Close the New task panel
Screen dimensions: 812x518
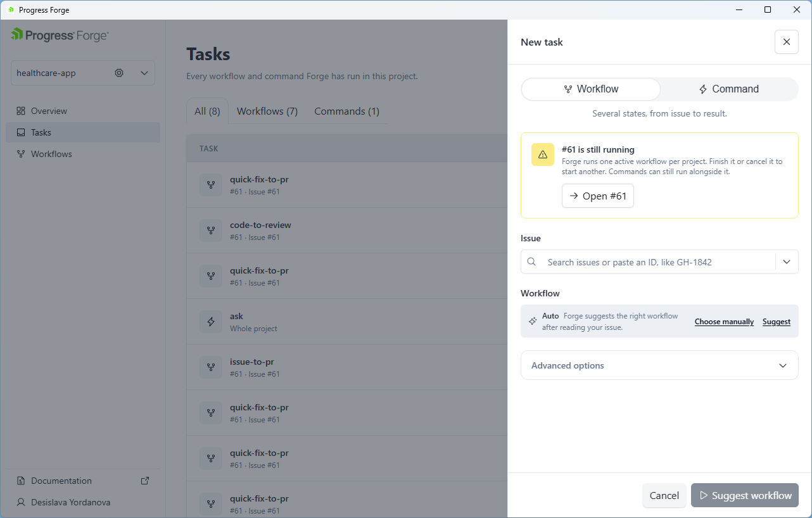click(787, 42)
